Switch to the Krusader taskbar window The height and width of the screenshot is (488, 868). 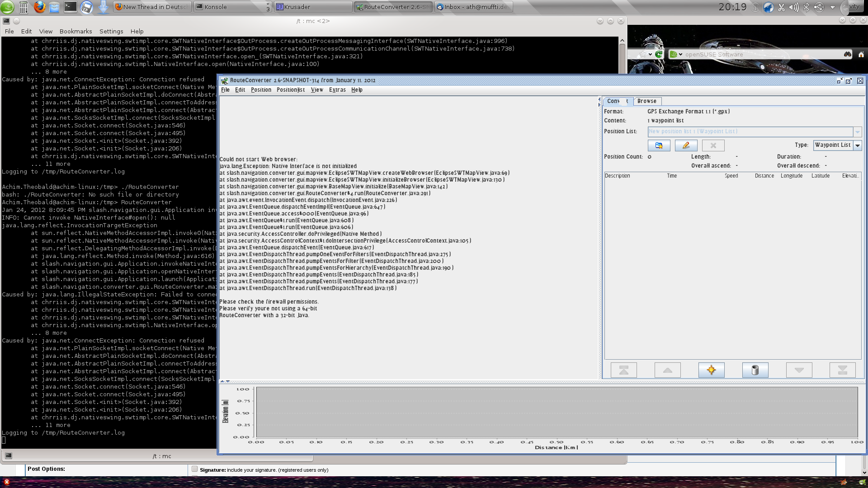[x=313, y=7]
